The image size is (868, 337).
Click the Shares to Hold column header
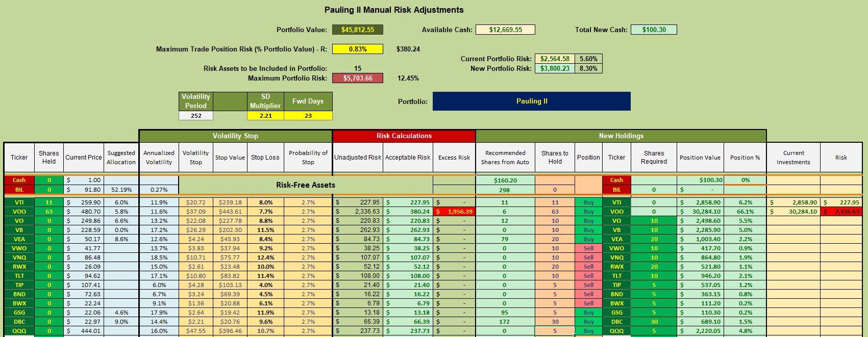[555, 158]
